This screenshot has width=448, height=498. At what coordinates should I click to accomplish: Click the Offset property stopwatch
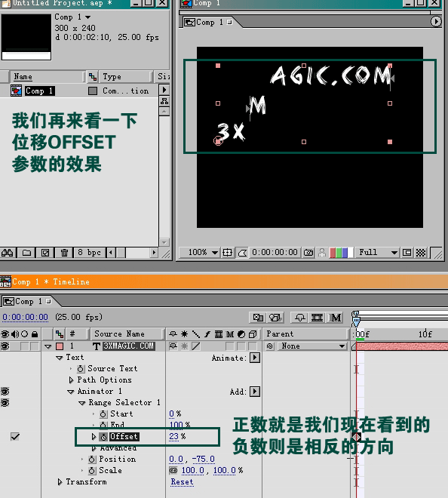coord(103,437)
